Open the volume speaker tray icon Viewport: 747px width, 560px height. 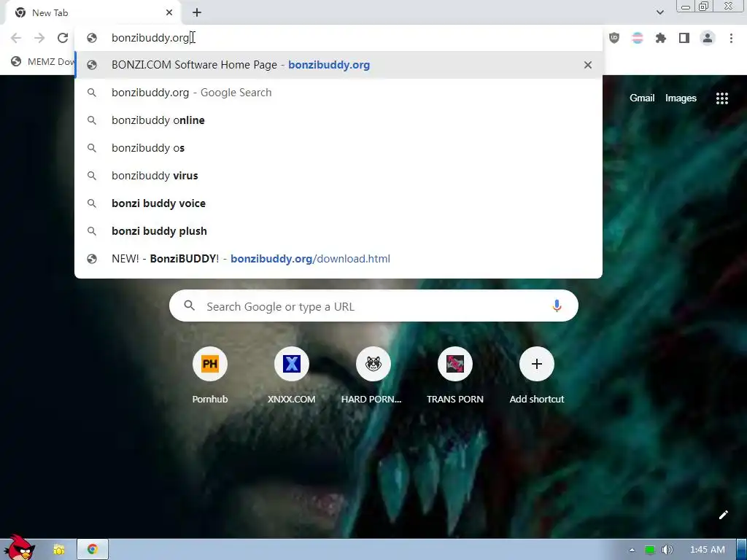click(667, 550)
